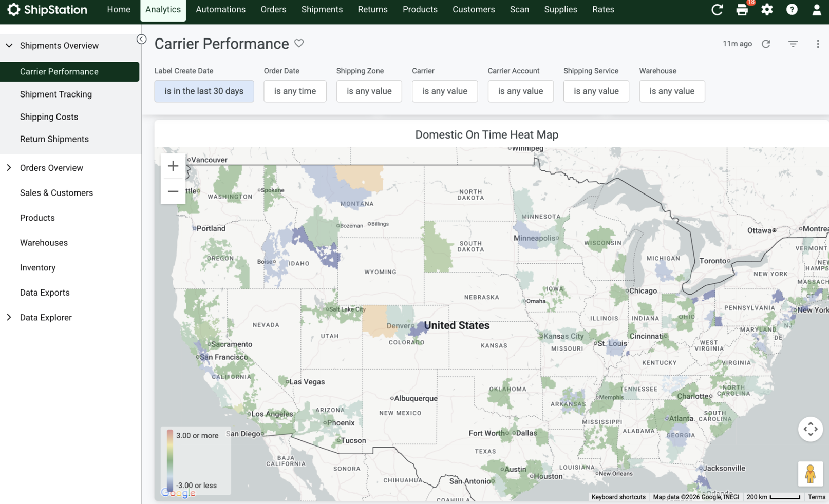Open the dashboard actions kebab menu

(x=818, y=44)
